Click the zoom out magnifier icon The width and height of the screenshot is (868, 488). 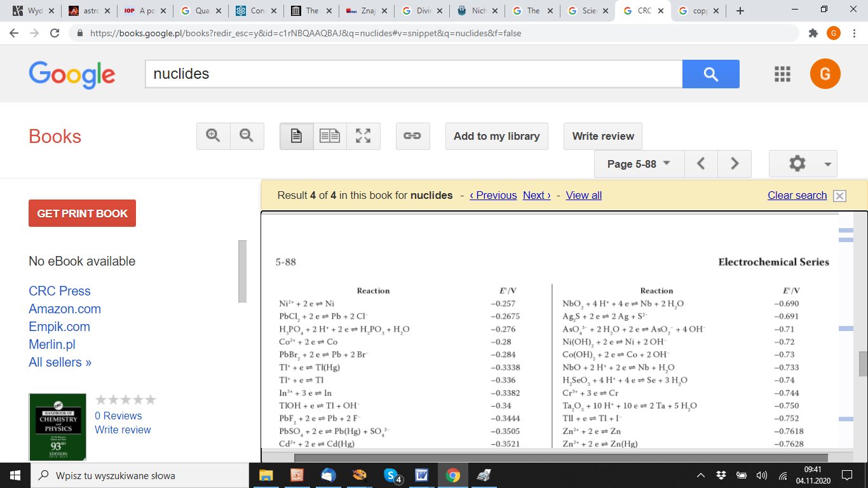[x=247, y=136]
